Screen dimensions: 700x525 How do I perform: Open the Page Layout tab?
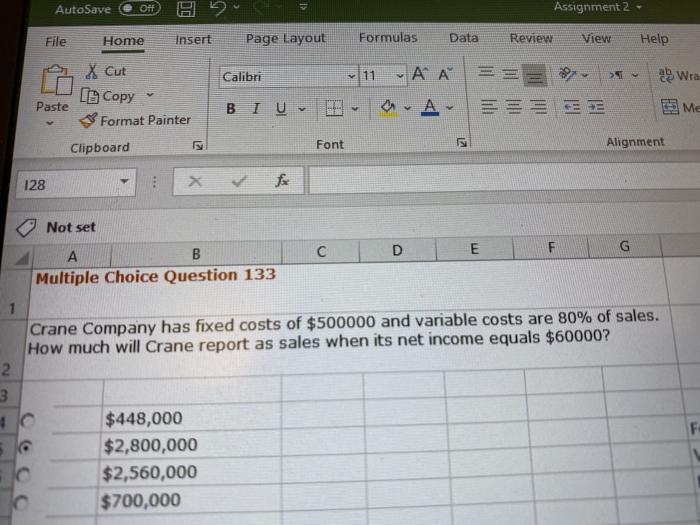(286, 38)
